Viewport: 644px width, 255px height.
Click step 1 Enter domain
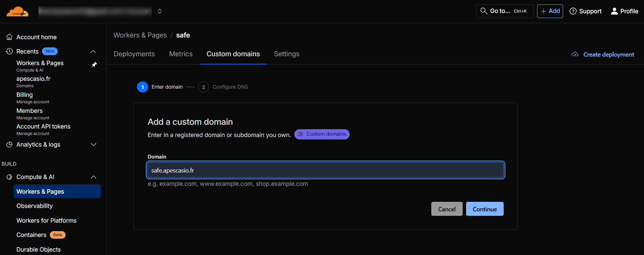pyautogui.click(x=160, y=87)
